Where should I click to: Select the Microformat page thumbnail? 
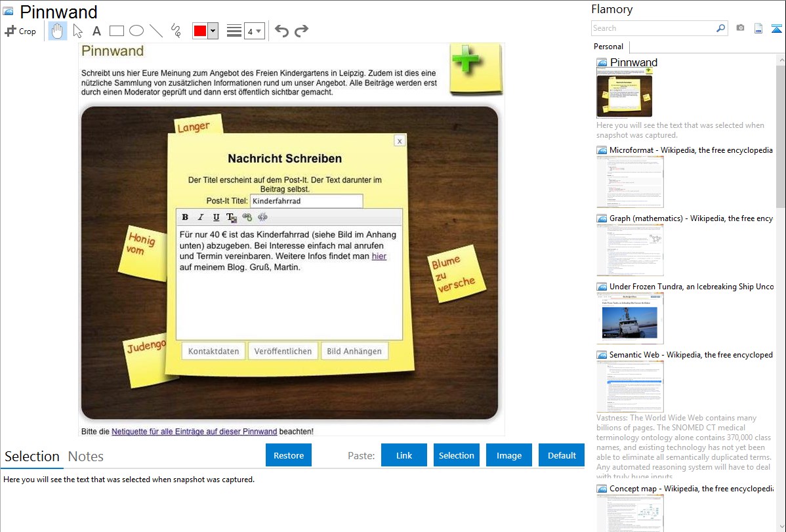pos(630,182)
